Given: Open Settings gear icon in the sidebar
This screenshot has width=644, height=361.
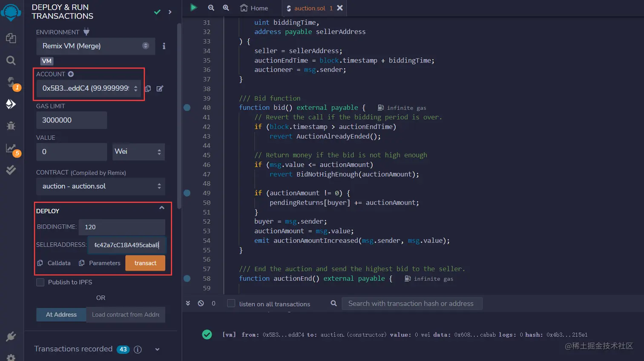Looking at the screenshot, I should 11,357.
